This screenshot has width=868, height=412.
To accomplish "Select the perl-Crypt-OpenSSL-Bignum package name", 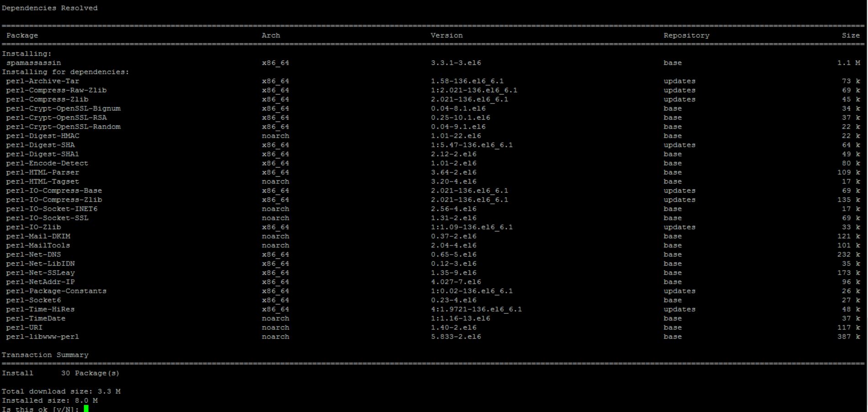I will 63,108.
